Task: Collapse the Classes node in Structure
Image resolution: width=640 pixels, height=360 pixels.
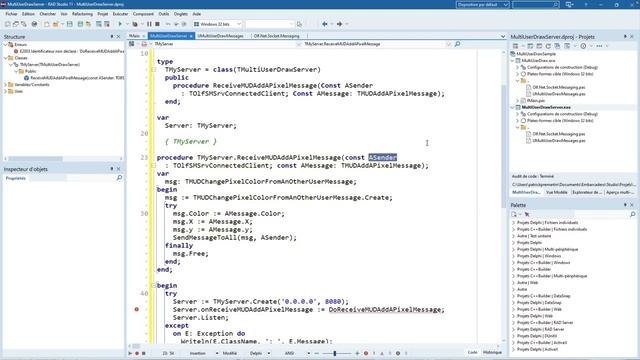Action: [6, 58]
